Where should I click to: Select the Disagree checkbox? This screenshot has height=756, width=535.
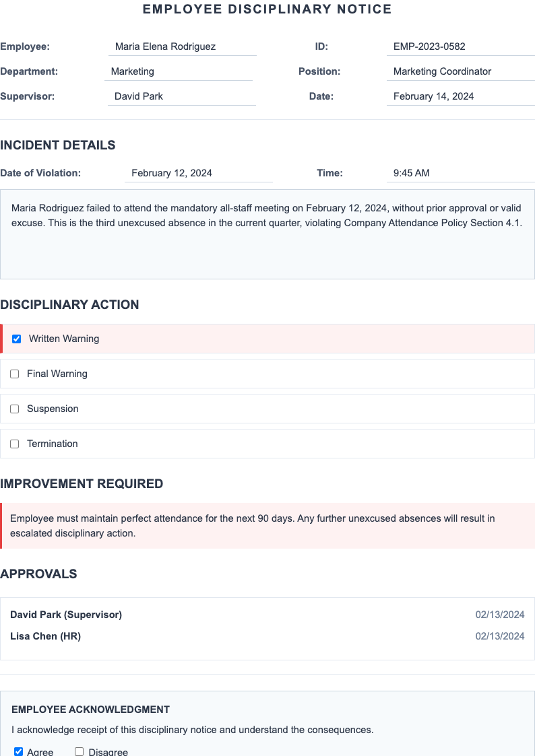pyautogui.click(x=79, y=751)
